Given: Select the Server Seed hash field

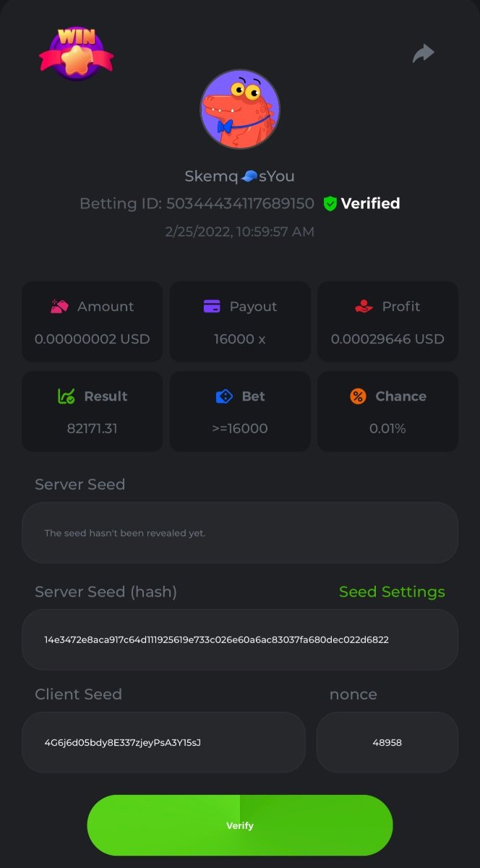Looking at the screenshot, I should [240, 639].
